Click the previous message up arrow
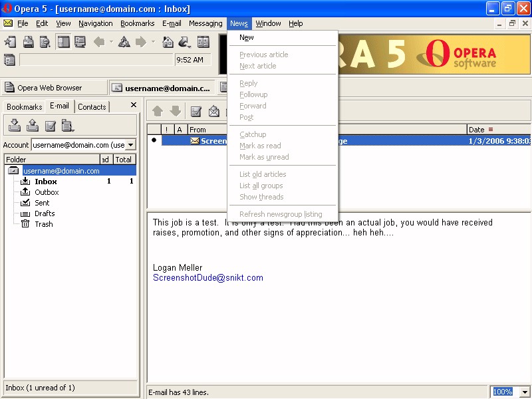This screenshot has width=532, height=399. coord(158,111)
